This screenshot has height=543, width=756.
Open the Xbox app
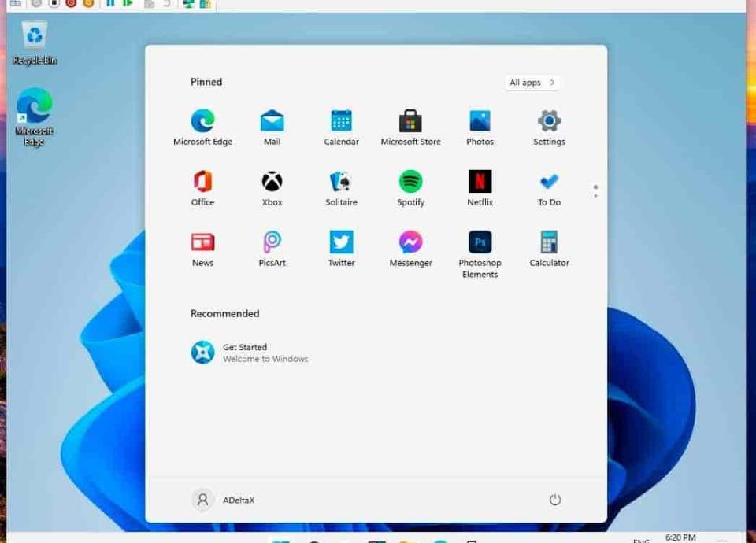pos(272,182)
